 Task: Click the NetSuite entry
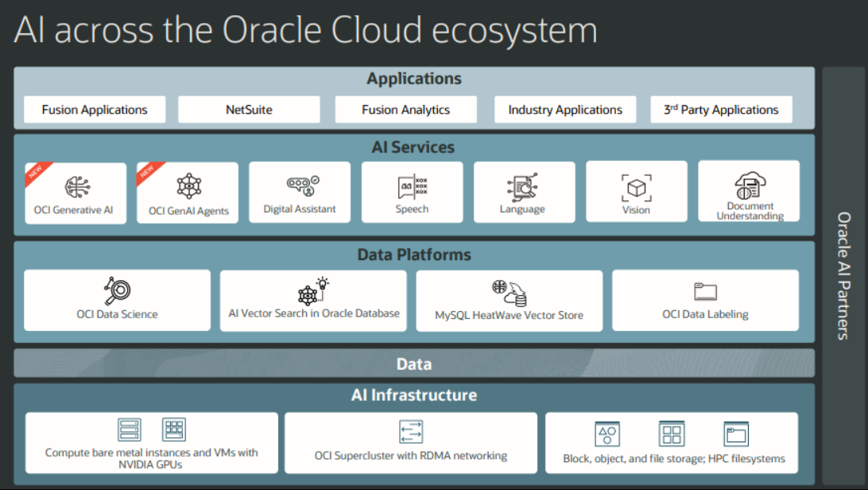pos(249,110)
